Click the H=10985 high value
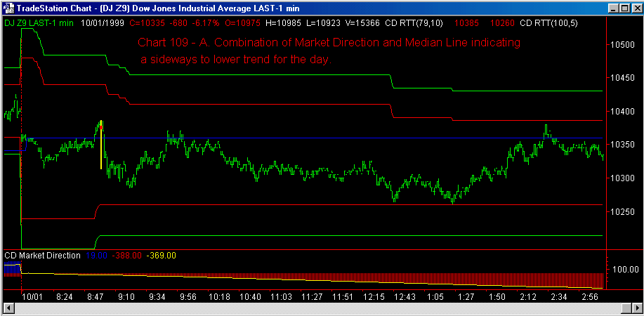Image resolution: width=644 pixels, height=316 pixels. 284,23
